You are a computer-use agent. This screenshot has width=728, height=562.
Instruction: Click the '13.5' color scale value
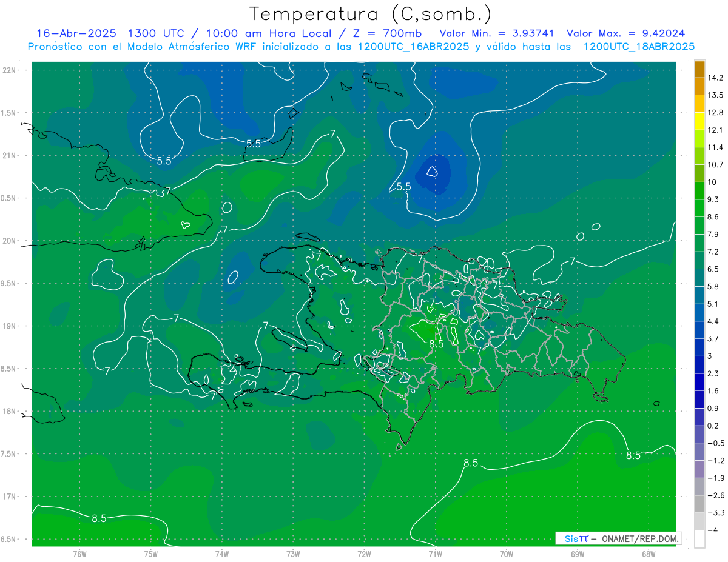[715, 95]
